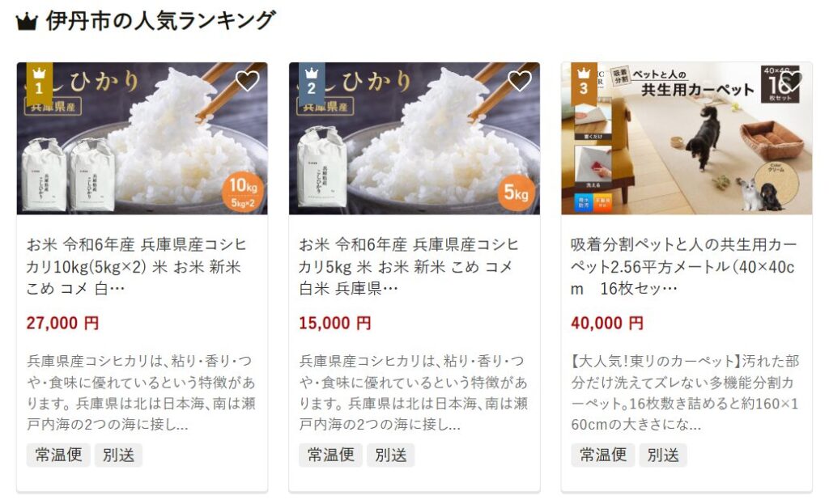Open the 吸着分割ペット carpet title link
Image resolution: width=829 pixels, height=504 pixels.
[x=683, y=266]
